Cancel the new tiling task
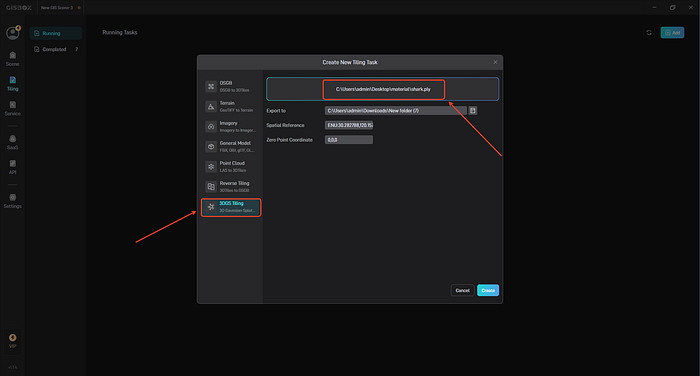 coord(462,290)
